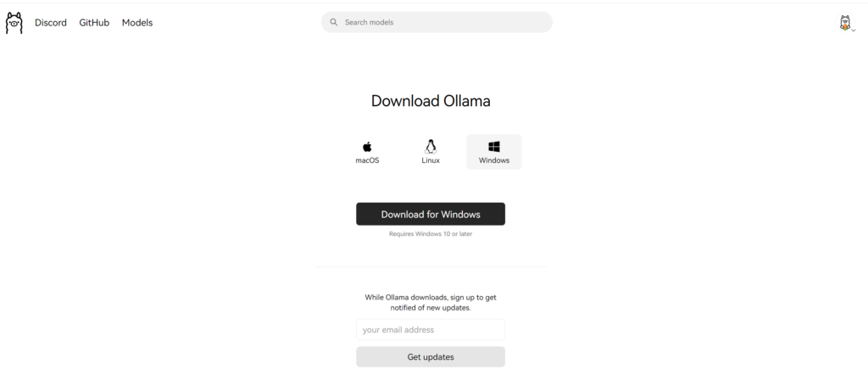The image size is (868, 392).
Task: Click Download for Windows button
Action: pos(431,214)
